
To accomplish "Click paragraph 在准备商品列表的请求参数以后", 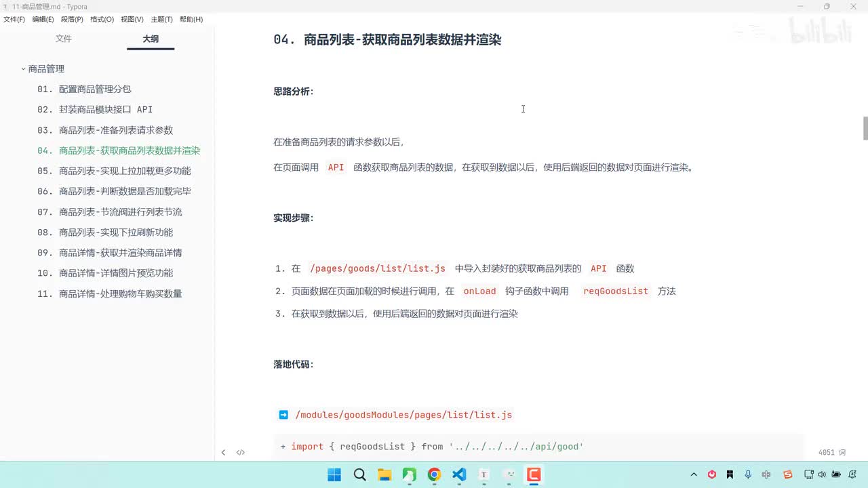I will click(x=339, y=142).
